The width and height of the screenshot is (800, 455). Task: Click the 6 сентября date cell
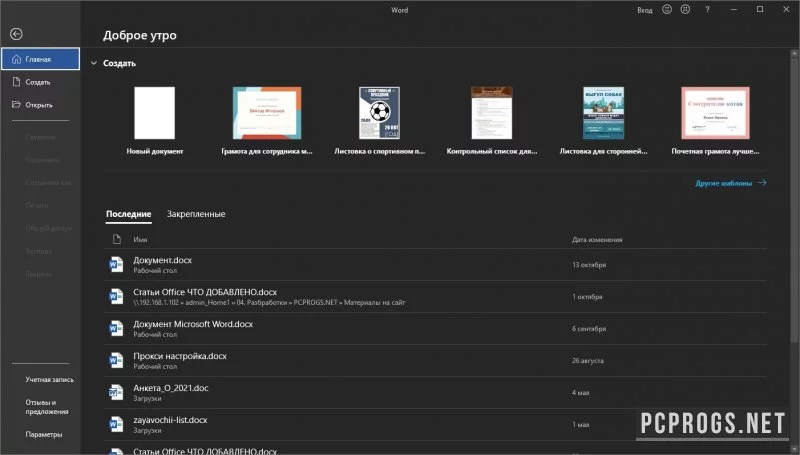[x=589, y=328]
